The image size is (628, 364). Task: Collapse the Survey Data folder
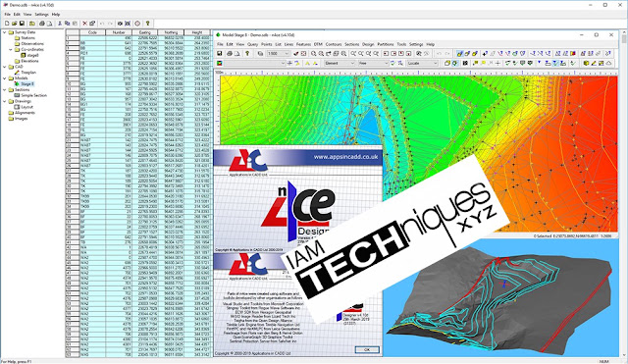point(4,32)
